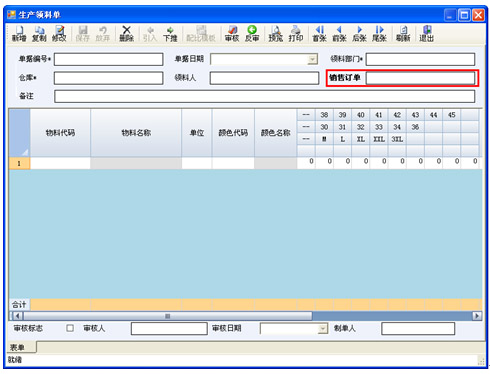This screenshot has height=374, width=490.
Task: Open 预览 (Print Preview) from the toolbar
Action: pyautogui.click(x=276, y=34)
